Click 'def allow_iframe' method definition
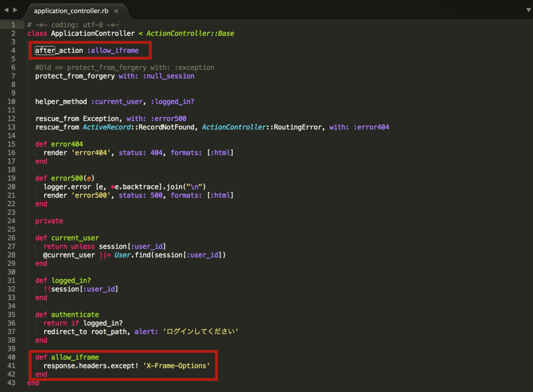Image resolution: width=533 pixels, height=392 pixels. click(x=67, y=357)
